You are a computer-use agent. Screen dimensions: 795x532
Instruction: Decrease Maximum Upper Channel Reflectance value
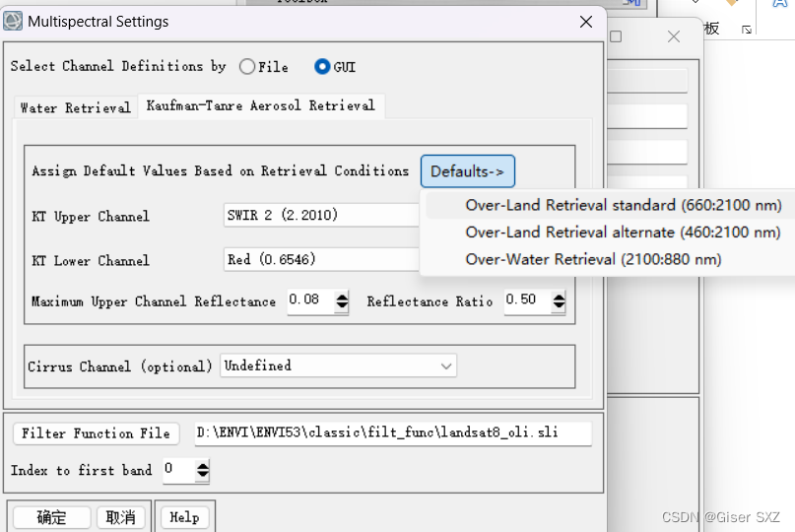coord(342,306)
